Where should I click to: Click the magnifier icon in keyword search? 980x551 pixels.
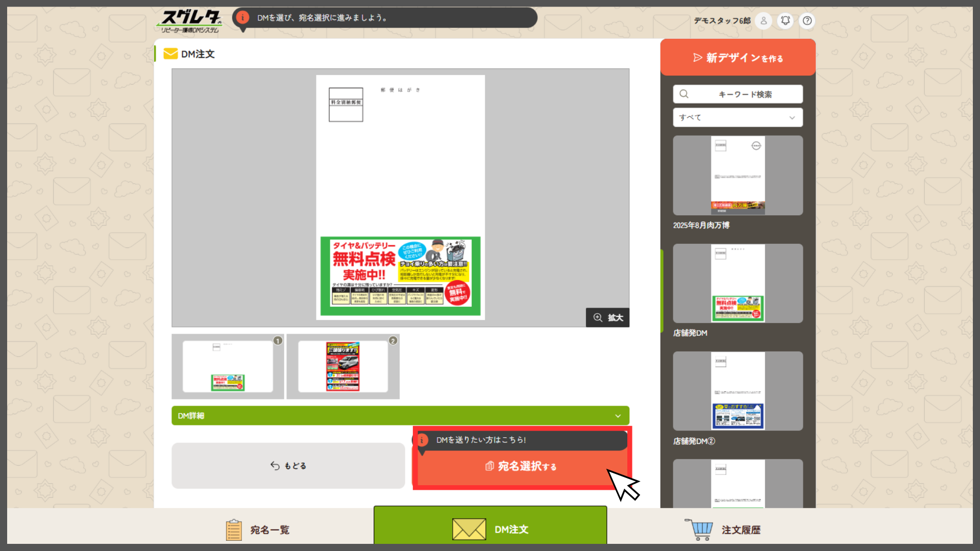tap(684, 94)
